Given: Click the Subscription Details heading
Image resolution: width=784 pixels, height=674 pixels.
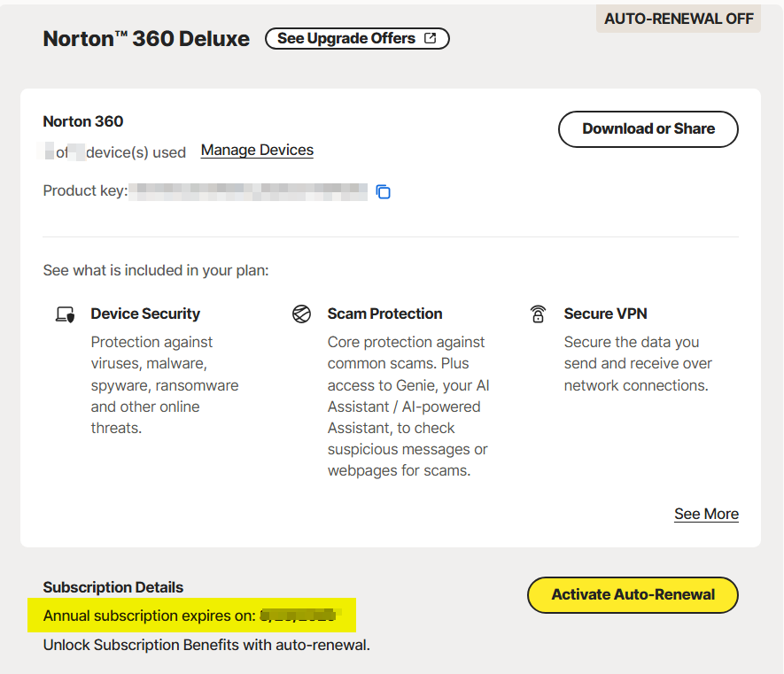Looking at the screenshot, I should click(113, 587).
